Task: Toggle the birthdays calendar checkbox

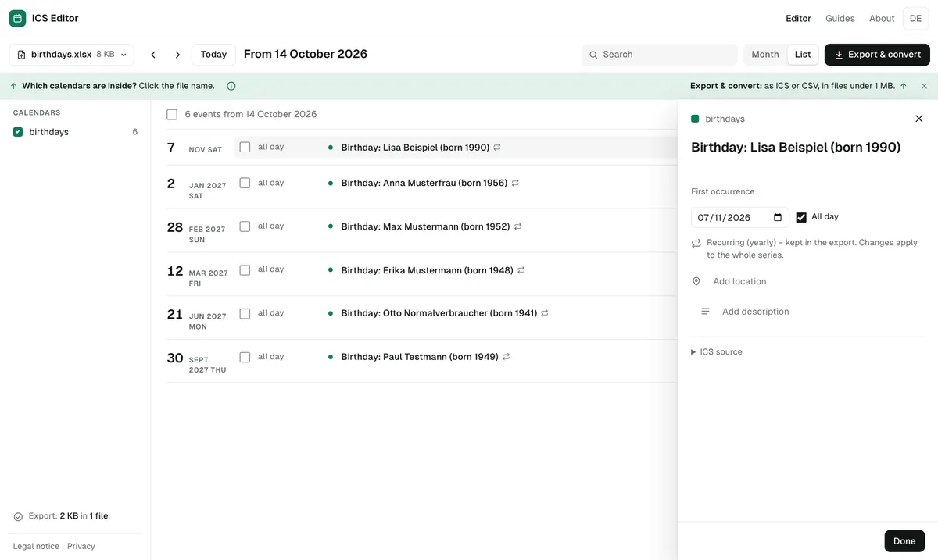Action: (18, 132)
